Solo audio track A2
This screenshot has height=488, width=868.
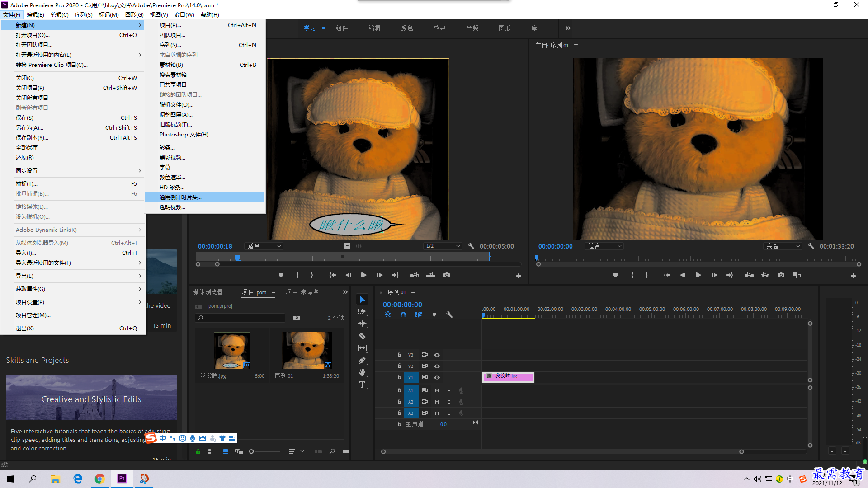[449, 402]
